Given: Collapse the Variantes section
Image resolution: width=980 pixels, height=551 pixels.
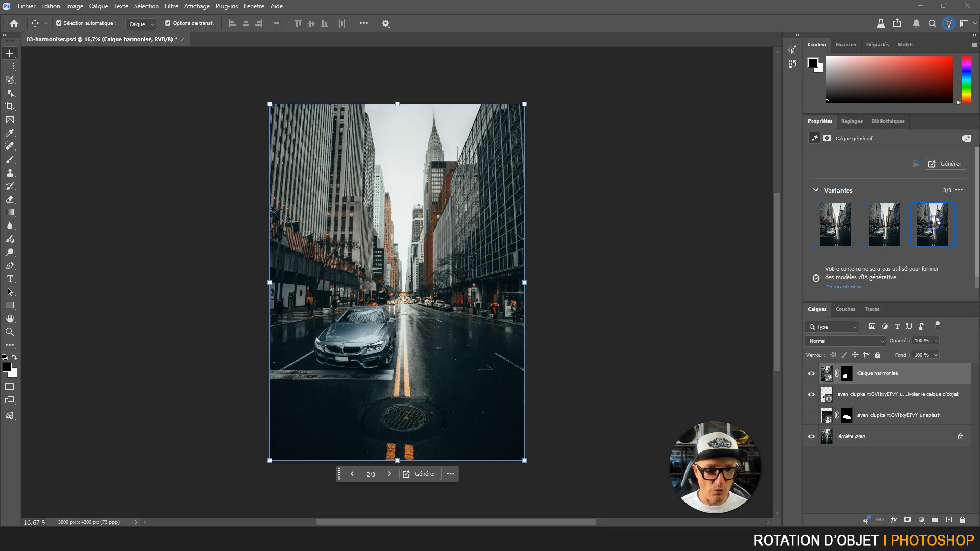Looking at the screenshot, I should coord(816,190).
